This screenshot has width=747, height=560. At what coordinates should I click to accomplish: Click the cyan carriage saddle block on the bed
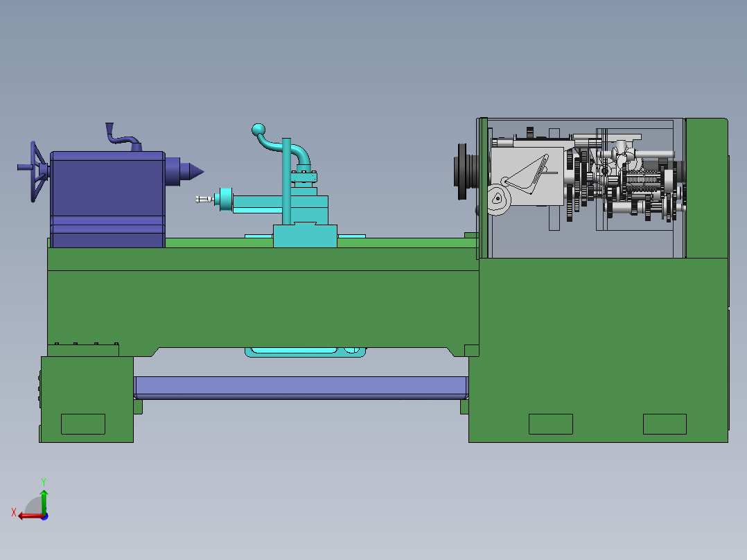305,236
